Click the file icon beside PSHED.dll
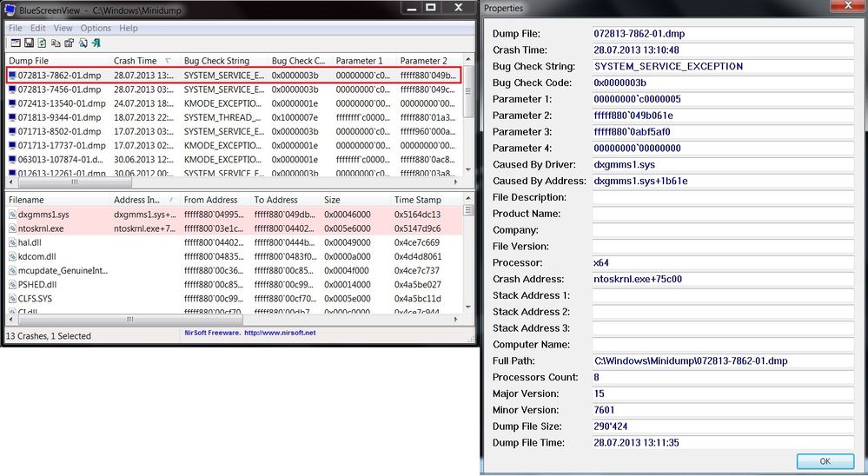868x476 pixels. 12,285
